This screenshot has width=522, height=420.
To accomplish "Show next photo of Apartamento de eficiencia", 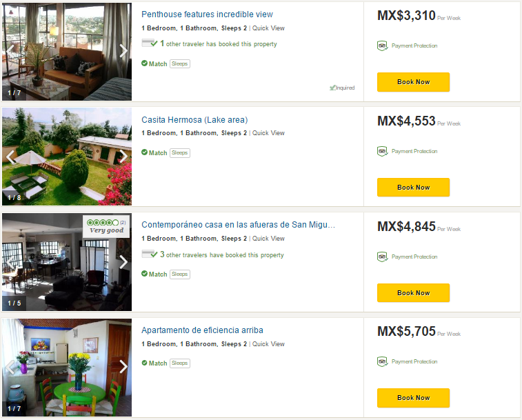I will click(123, 367).
